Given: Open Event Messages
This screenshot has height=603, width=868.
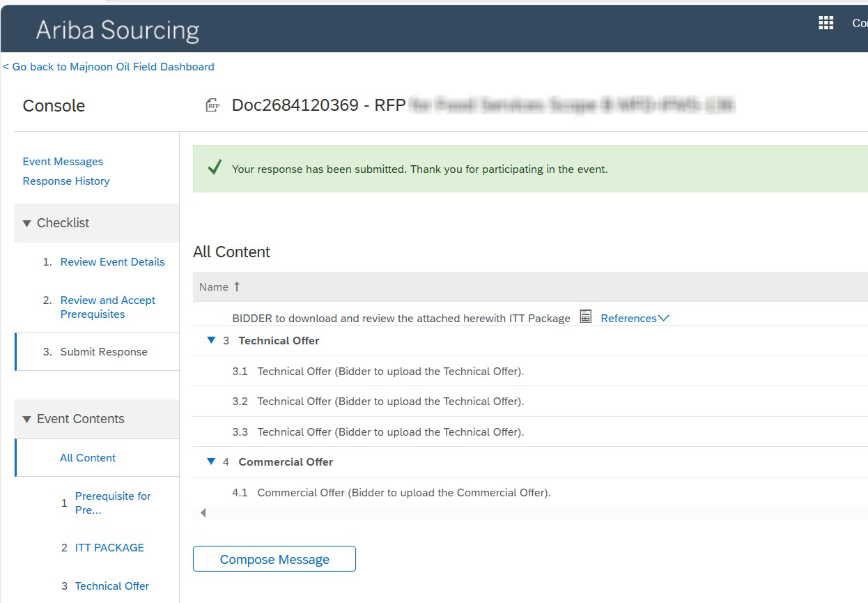Looking at the screenshot, I should [63, 162].
